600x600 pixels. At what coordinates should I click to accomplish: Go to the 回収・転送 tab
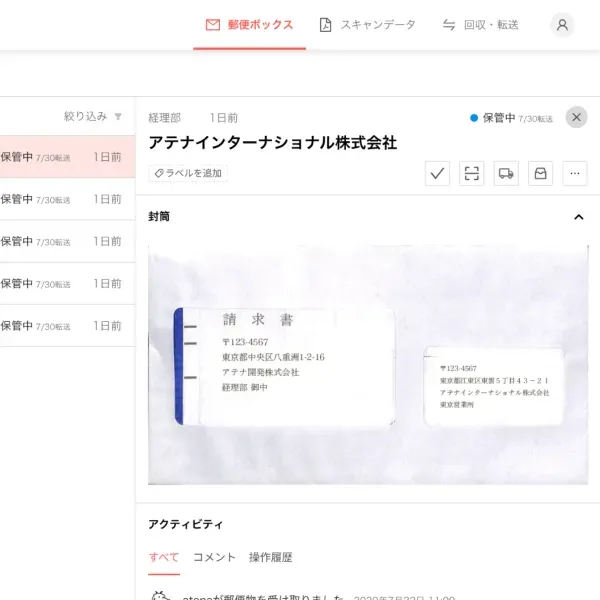point(480,25)
